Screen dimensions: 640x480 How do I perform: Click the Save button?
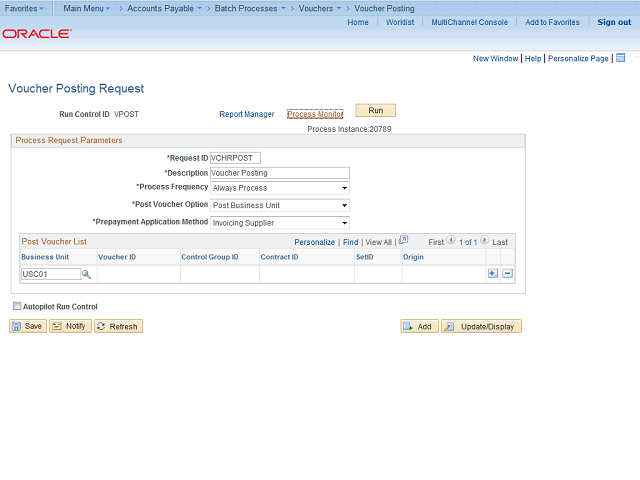pyautogui.click(x=28, y=326)
